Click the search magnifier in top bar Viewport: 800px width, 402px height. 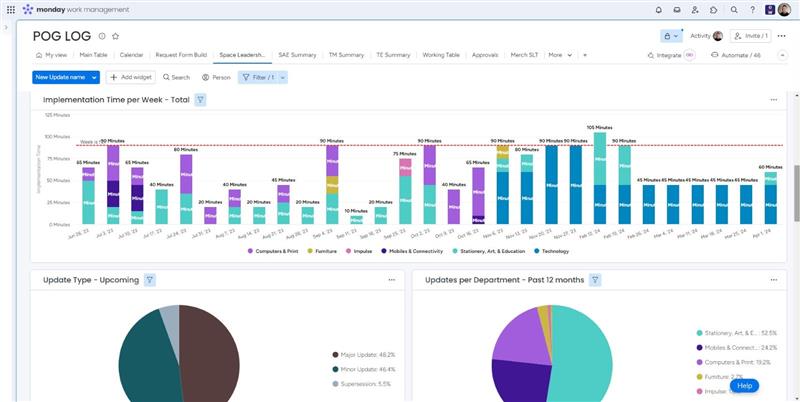tap(734, 9)
